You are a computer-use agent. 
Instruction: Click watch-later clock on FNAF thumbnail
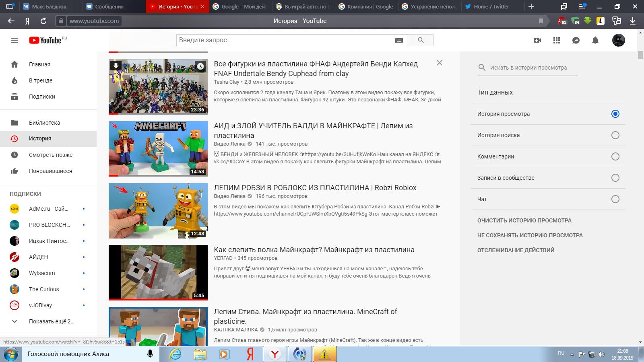[200, 66]
